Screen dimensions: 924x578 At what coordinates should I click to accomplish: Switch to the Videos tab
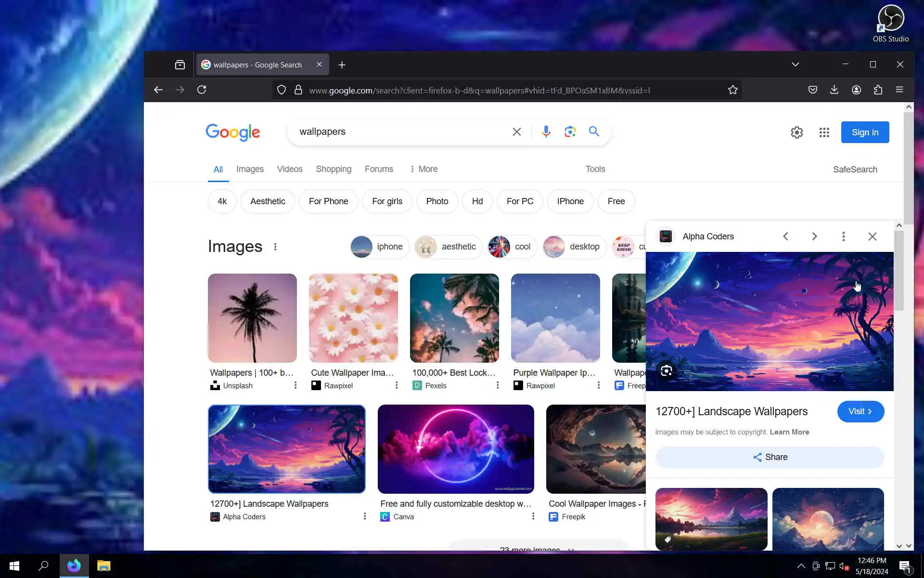(290, 169)
